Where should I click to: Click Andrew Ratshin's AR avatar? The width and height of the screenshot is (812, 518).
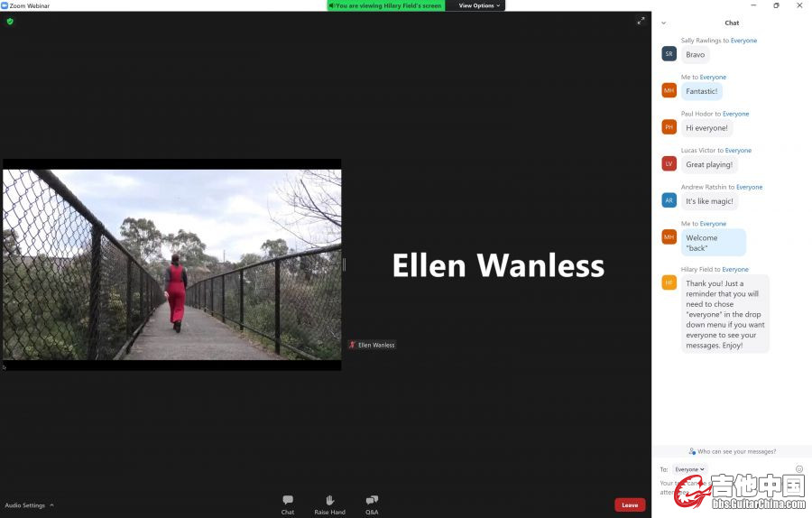[669, 200]
